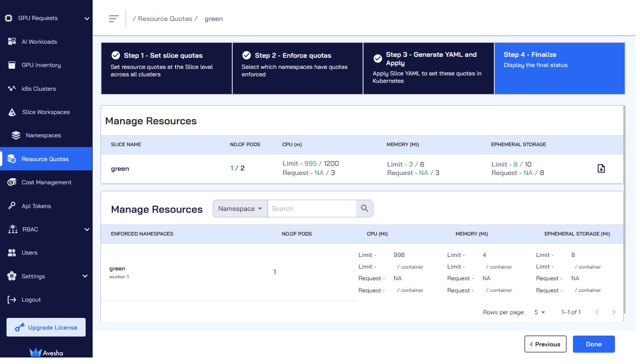Image resolution: width=640 pixels, height=364 pixels.
Task: Click the namespace Search input field
Action: pyautogui.click(x=312, y=209)
